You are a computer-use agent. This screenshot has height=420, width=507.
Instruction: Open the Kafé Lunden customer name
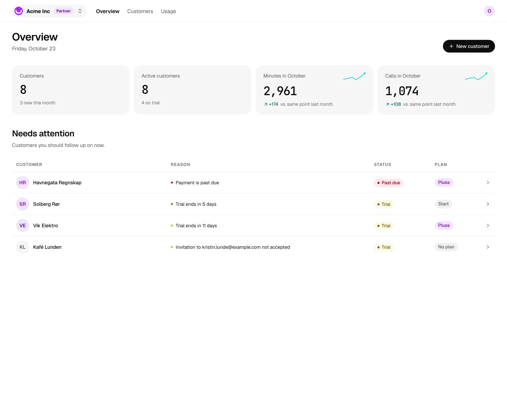pos(47,247)
